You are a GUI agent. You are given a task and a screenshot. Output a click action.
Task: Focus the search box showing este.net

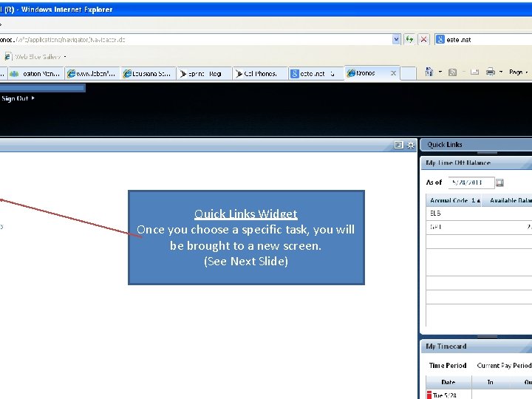coord(488,40)
